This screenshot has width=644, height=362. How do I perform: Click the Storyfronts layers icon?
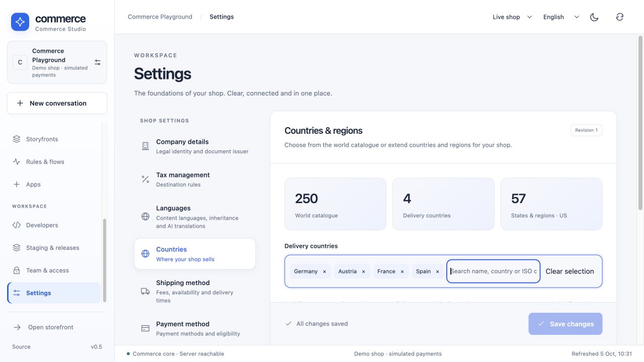click(17, 139)
